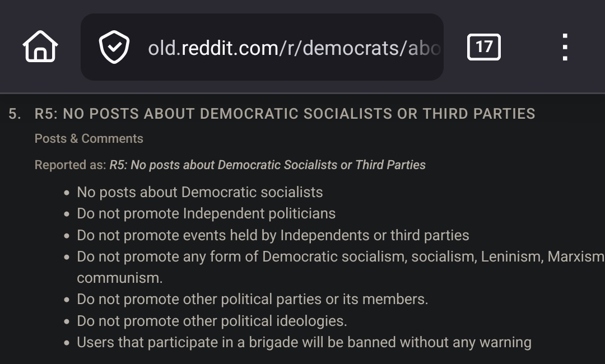
Task: Focus the old.reddit.com address bar text
Action: coord(294,48)
